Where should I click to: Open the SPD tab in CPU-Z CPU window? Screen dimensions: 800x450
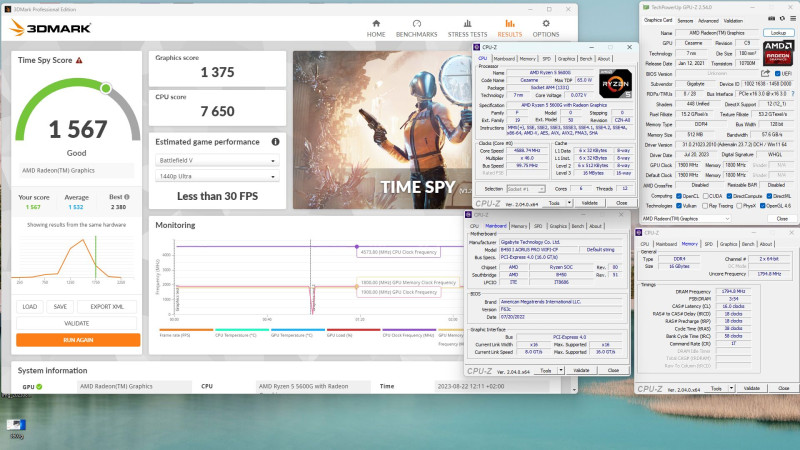coord(546,59)
